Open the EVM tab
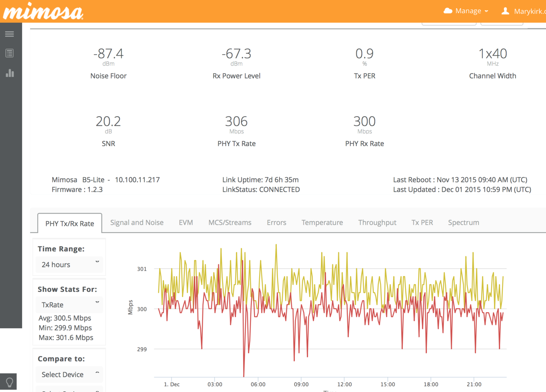Image resolution: width=546 pixels, height=392 pixels. coord(186,222)
